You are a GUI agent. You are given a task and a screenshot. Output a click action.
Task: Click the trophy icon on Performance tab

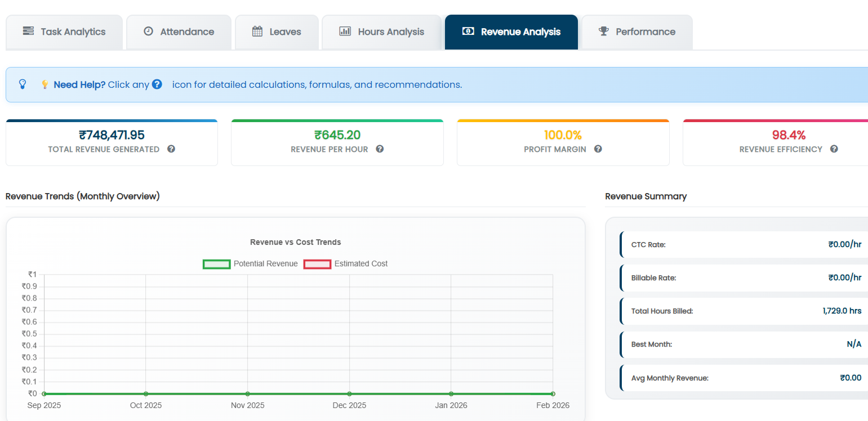click(x=604, y=32)
